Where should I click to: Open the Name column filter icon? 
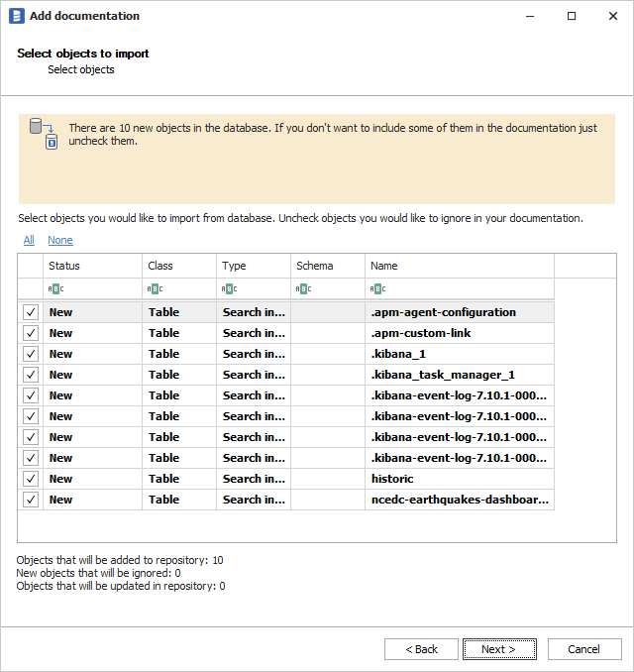click(377, 288)
